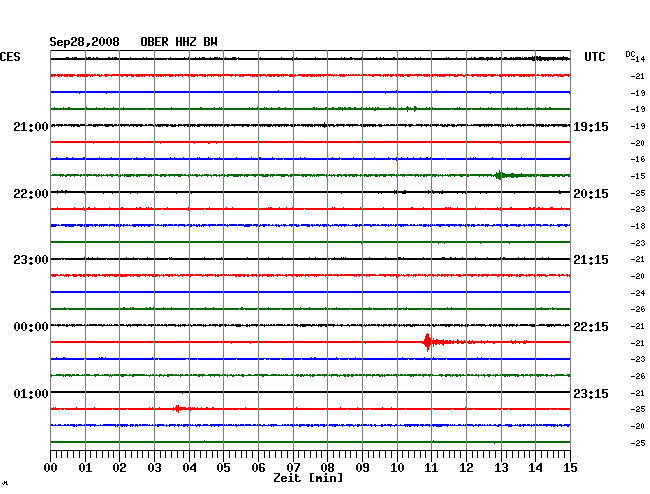This screenshot has width=650, height=494.
Task: Click the "21:00" local time label
Action: pyautogui.click(x=31, y=127)
